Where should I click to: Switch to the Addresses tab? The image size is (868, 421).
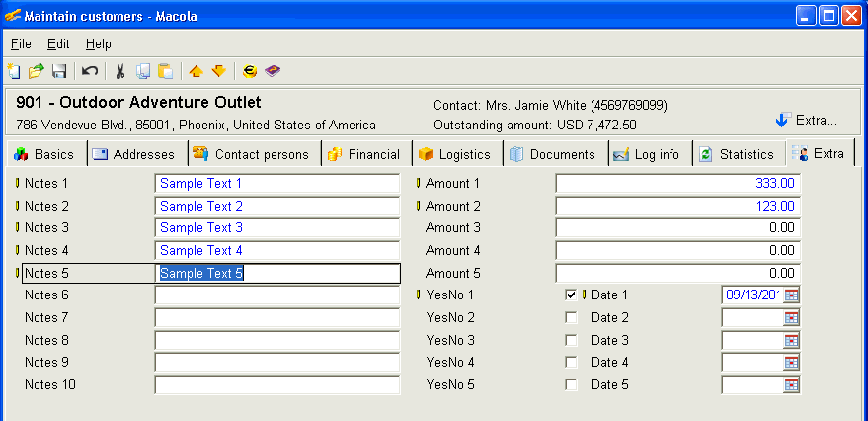click(138, 154)
